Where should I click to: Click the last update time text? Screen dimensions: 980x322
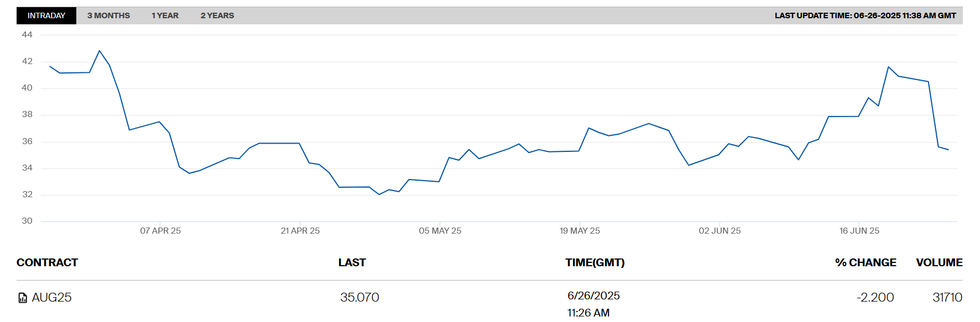click(x=865, y=15)
